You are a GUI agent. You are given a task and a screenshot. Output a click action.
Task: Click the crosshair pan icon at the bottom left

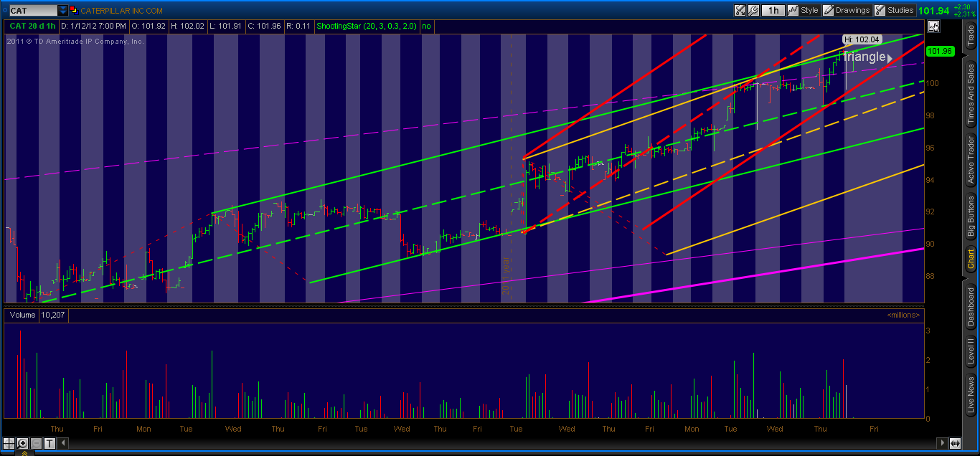10,443
